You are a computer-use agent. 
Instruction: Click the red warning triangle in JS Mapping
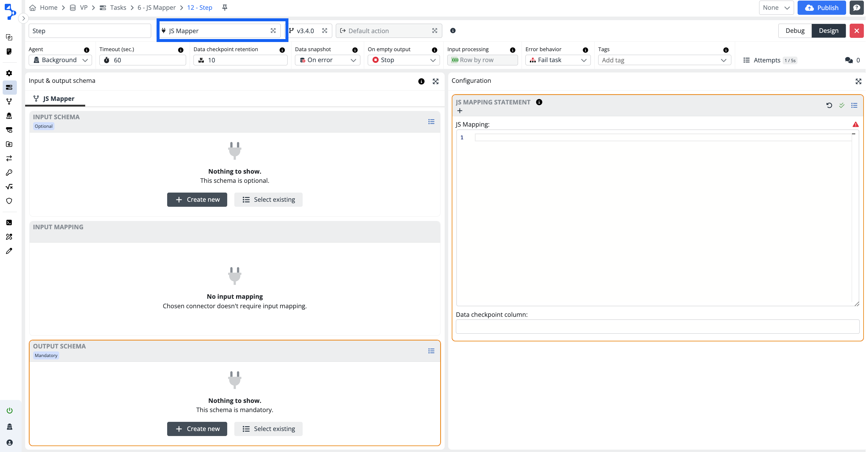[x=855, y=124]
